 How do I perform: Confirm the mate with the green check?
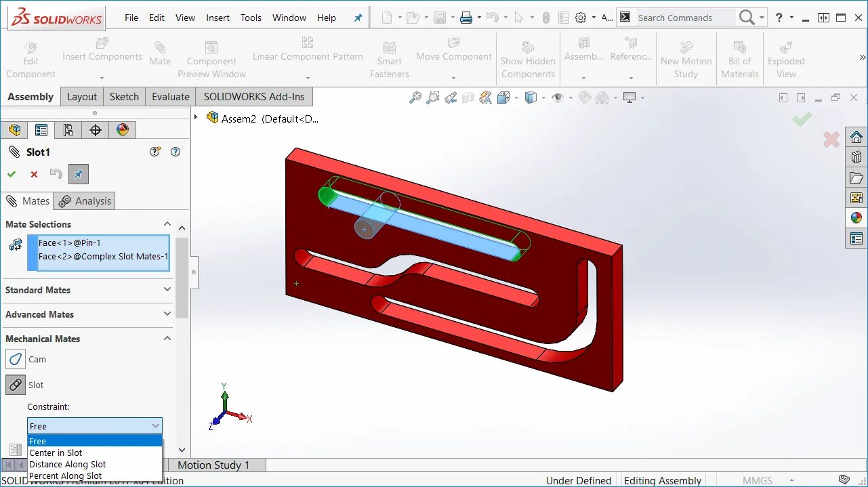pyautogui.click(x=11, y=174)
